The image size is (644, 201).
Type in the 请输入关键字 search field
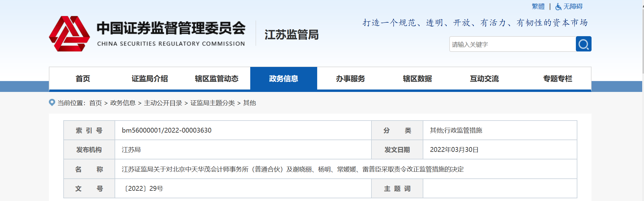pyautogui.click(x=512, y=44)
